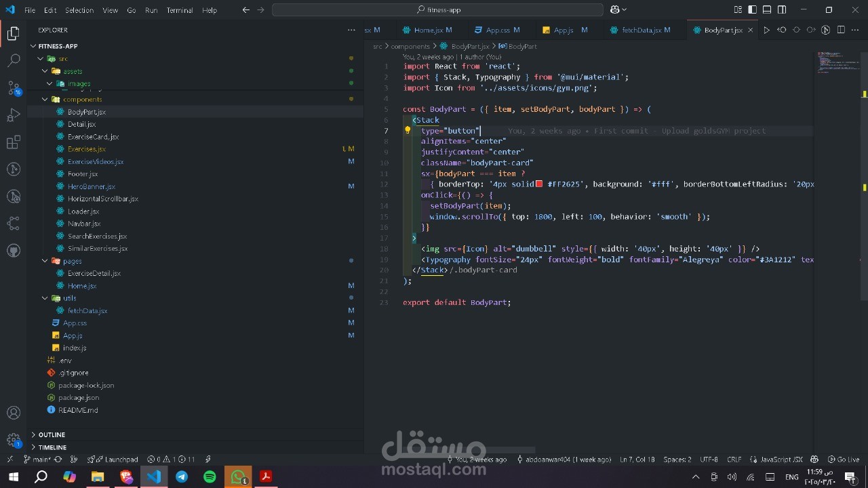Open the Git graph circular icon
The image size is (868, 488).
click(826, 30)
